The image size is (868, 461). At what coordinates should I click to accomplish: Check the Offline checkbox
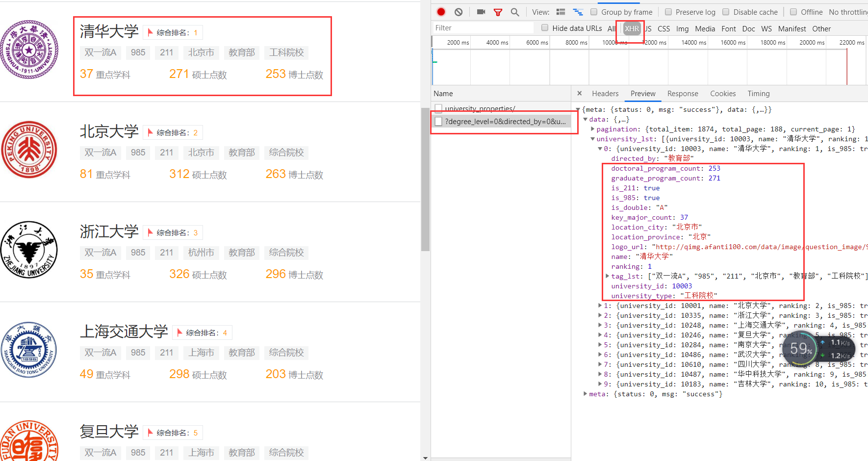click(x=793, y=12)
